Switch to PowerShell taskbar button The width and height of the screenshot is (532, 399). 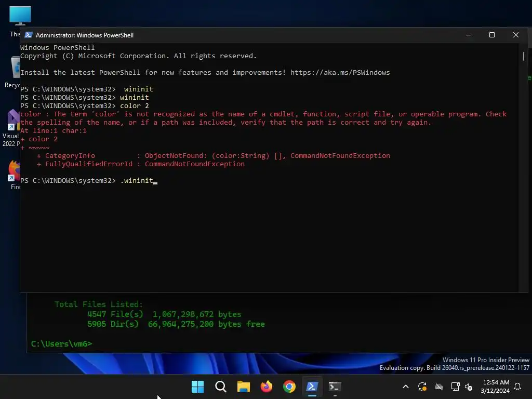coord(312,387)
